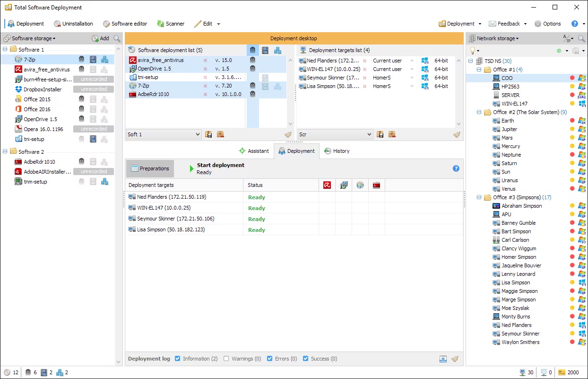
Task: Click the light bulb icon in Network storage
Action: (x=472, y=51)
